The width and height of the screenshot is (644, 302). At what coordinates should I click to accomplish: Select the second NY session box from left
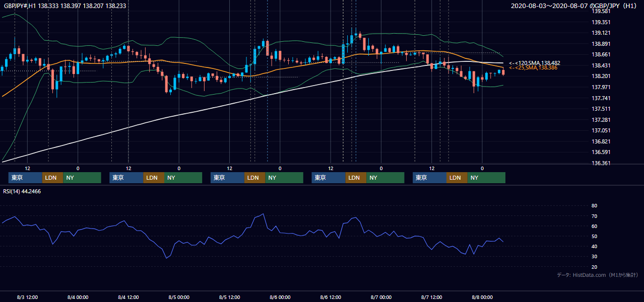pos(183,178)
